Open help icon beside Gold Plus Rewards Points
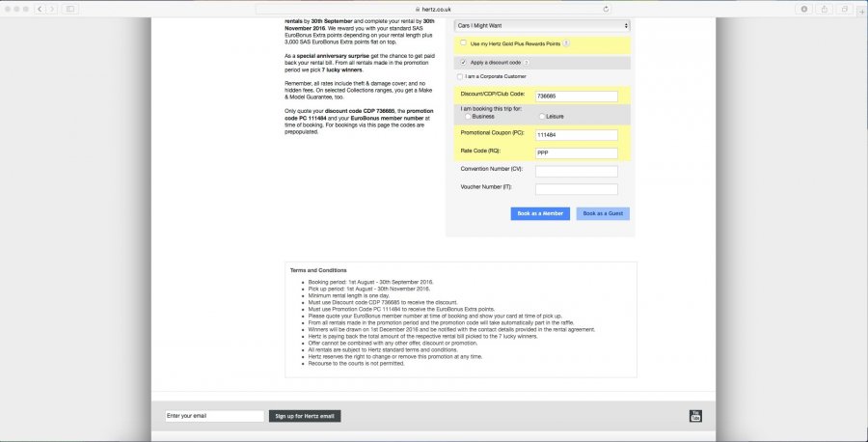The height and width of the screenshot is (442, 868). (566, 43)
